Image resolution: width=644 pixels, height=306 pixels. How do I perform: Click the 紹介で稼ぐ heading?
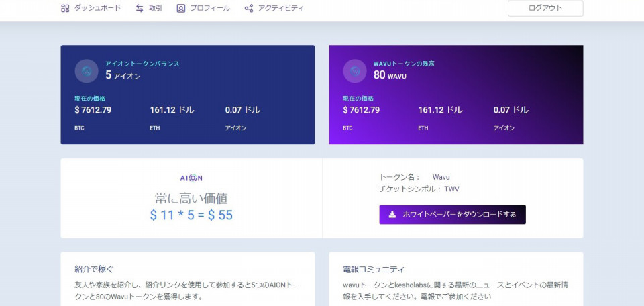tap(94, 270)
